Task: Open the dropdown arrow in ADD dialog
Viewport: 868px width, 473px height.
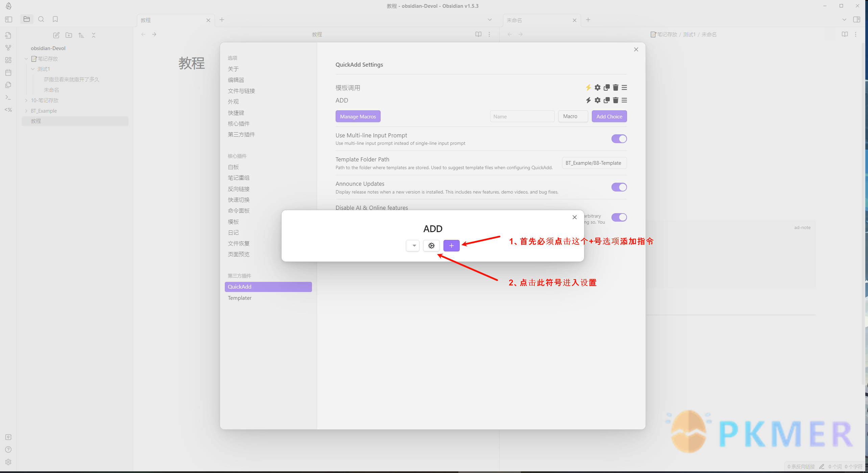Action: click(413, 246)
